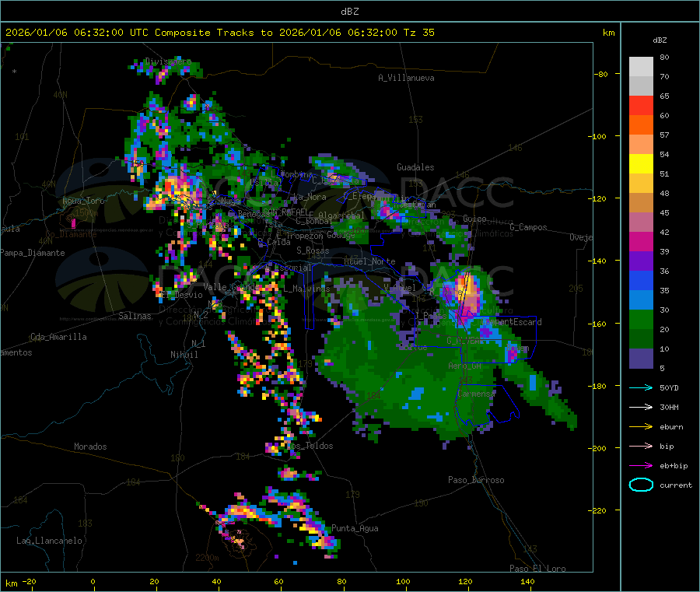Click the '-80' tick on the vertical km axis
Viewport: 700px width, 592px height.
point(600,74)
